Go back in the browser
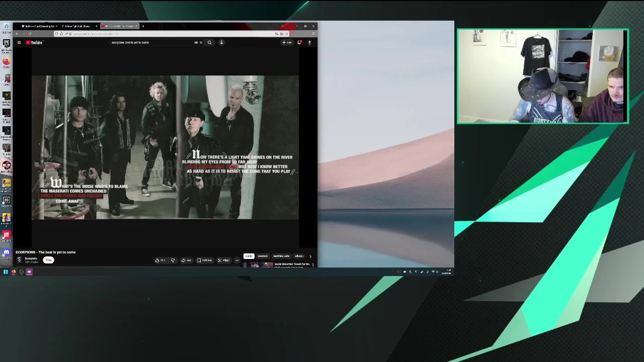The image size is (644, 362). [17, 34]
